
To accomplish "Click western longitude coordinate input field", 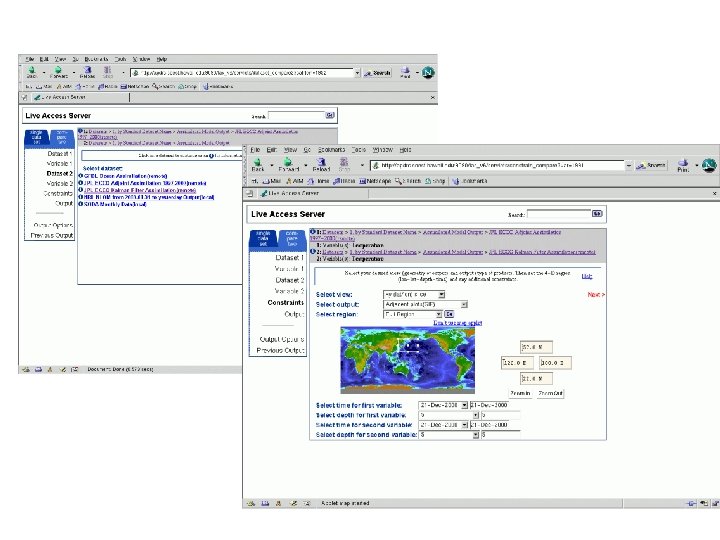I will tap(517, 363).
